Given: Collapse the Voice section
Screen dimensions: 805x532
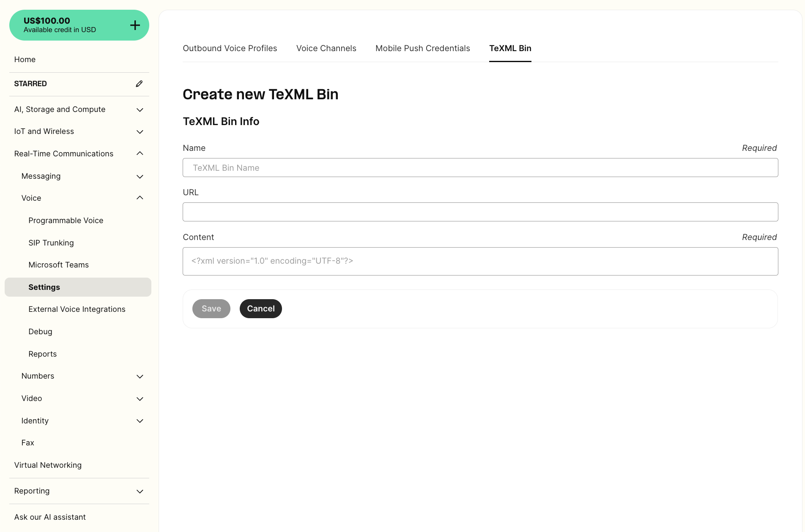Looking at the screenshot, I should pyautogui.click(x=140, y=197).
